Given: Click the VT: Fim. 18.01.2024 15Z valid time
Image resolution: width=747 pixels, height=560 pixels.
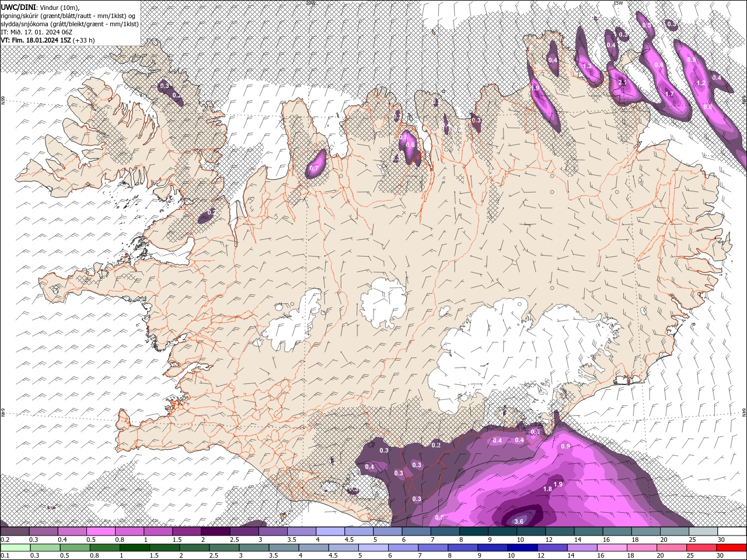Looking at the screenshot, I should [36, 40].
